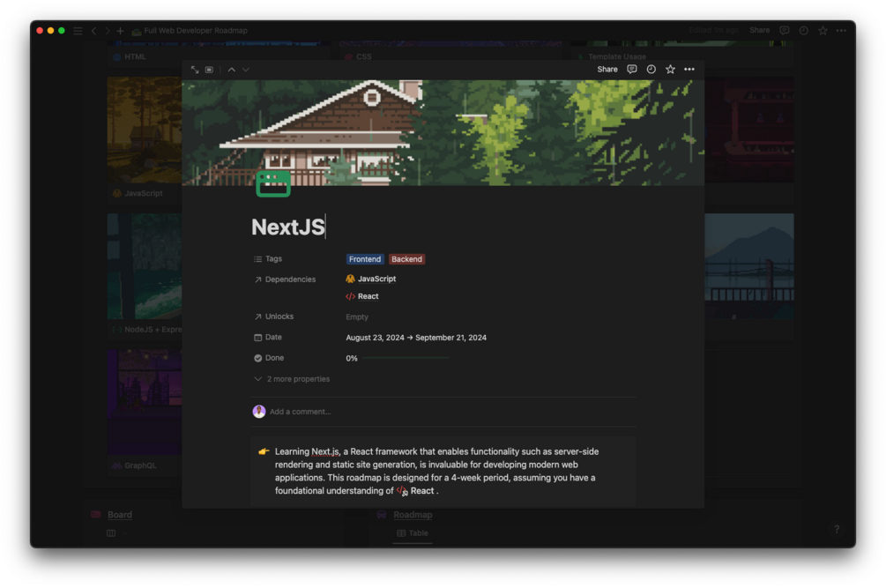View page history clock icon in modal
The height and width of the screenshot is (588, 886).
coord(651,69)
